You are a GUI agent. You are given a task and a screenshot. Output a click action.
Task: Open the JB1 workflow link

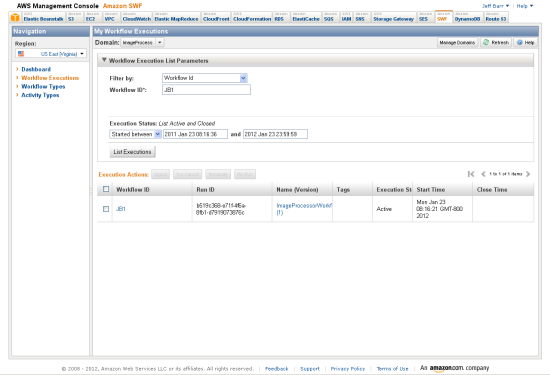pos(121,209)
